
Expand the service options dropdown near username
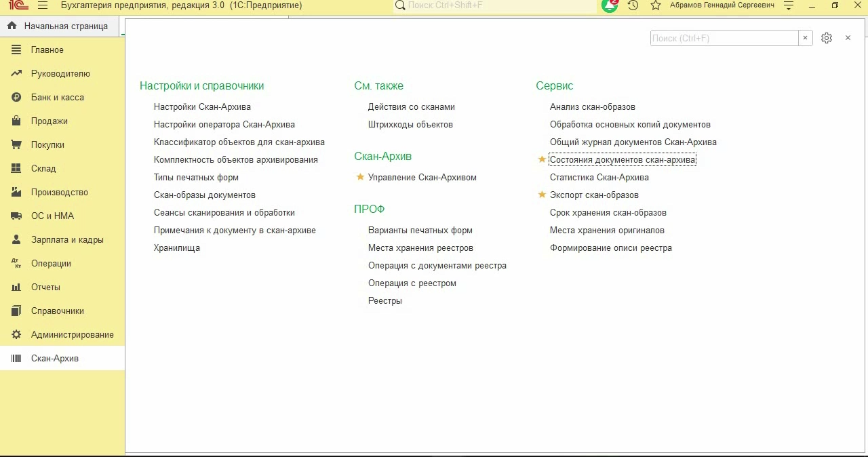coord(788,5)
